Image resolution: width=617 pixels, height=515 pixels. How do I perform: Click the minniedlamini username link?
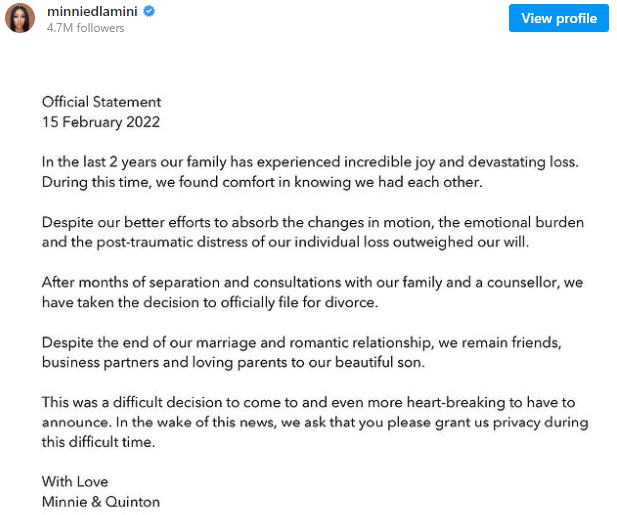click(x=92, y=11)
